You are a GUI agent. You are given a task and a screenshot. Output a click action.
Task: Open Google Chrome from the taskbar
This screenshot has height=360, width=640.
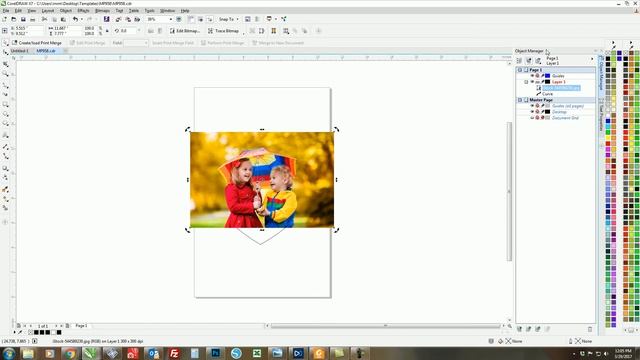point(70,353)
